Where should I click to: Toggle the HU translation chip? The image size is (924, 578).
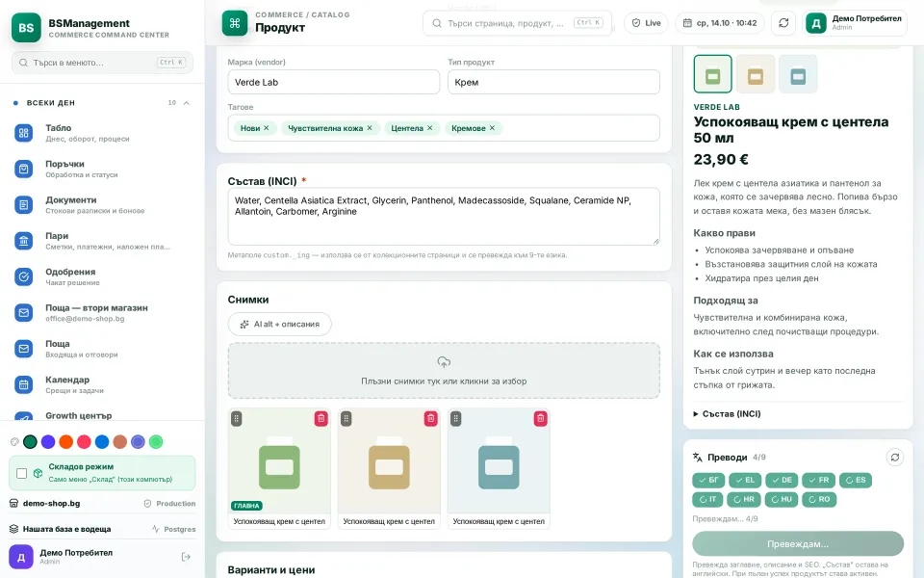[782, 500]
